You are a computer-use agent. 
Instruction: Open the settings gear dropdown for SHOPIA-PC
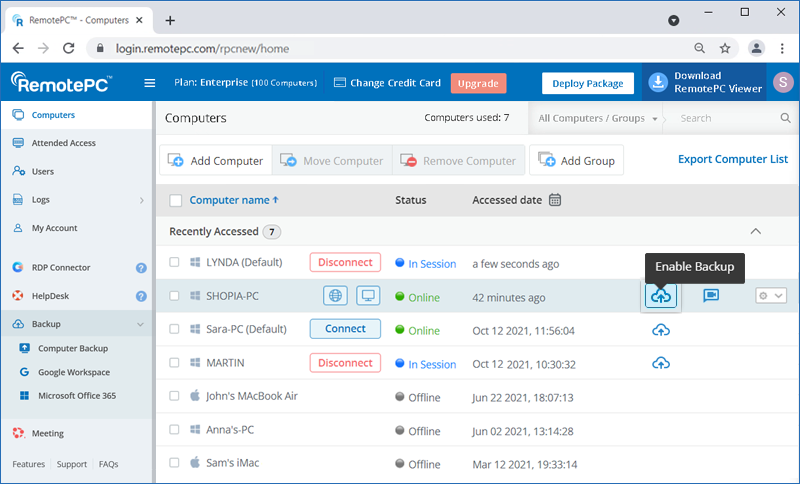[x=770, y=296]
